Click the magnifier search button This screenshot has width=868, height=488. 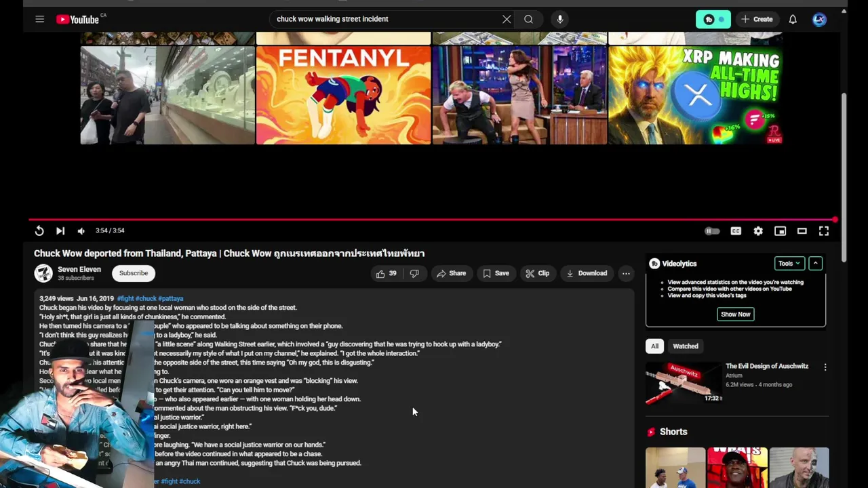tap(528, 19)
